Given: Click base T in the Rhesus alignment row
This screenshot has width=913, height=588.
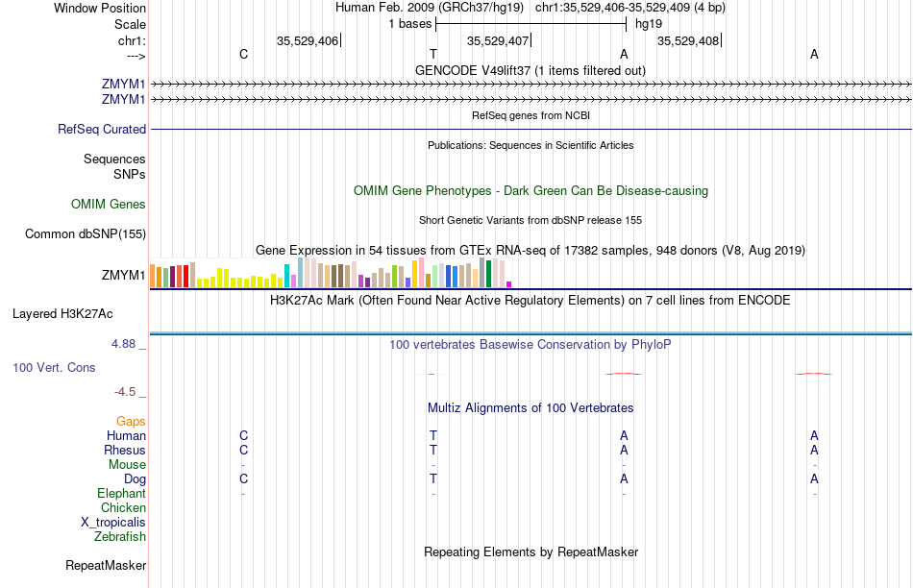Looking at the screenshot, I should tap(433, 450).
